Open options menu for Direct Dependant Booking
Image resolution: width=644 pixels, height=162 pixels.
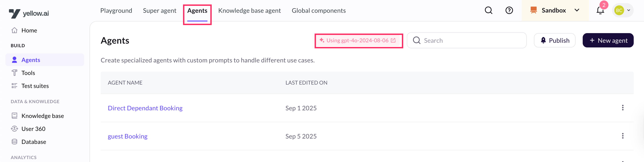point(623,108)
